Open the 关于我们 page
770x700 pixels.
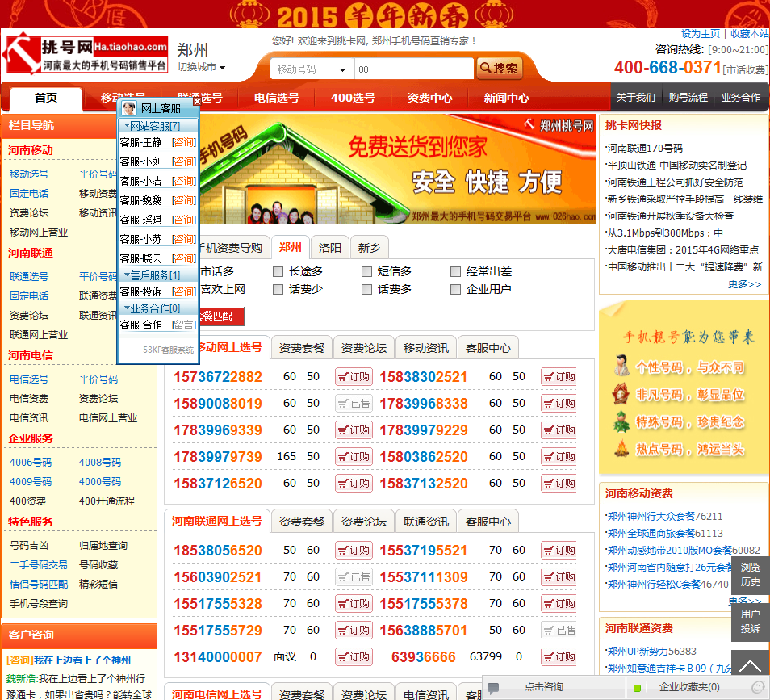[636, 97]
